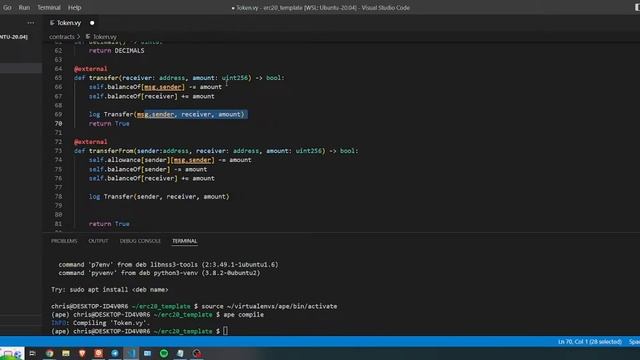Screen dimensions: 640x360
Task: Switch to the PROBLEMS panel tab
Action: pyautogui.click(x=64, y=241)
